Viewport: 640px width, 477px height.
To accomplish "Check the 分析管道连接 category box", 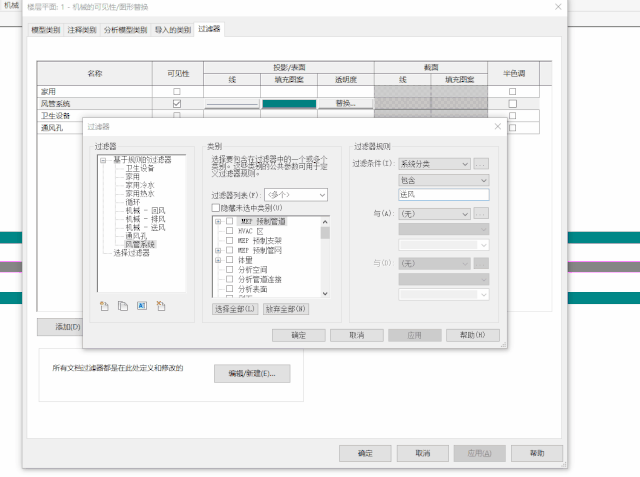I will [229, 280].
